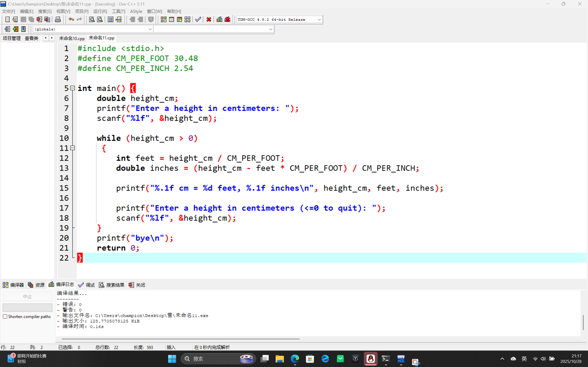
Task: Open the TDM-GCC compiler selection dropdown
Action: [x=319, y=20]
